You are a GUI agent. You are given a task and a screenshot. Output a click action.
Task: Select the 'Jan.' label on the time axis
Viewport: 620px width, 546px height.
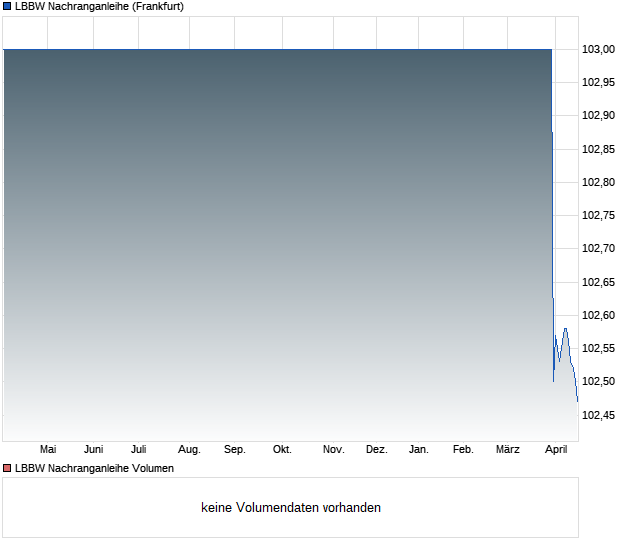coord(419,450)
